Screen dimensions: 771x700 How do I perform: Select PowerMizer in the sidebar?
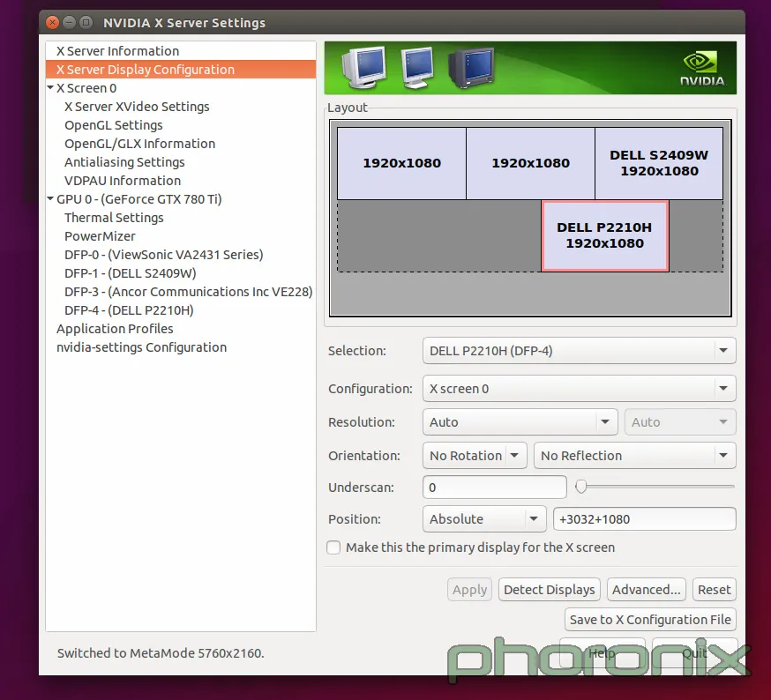(100, 236)
